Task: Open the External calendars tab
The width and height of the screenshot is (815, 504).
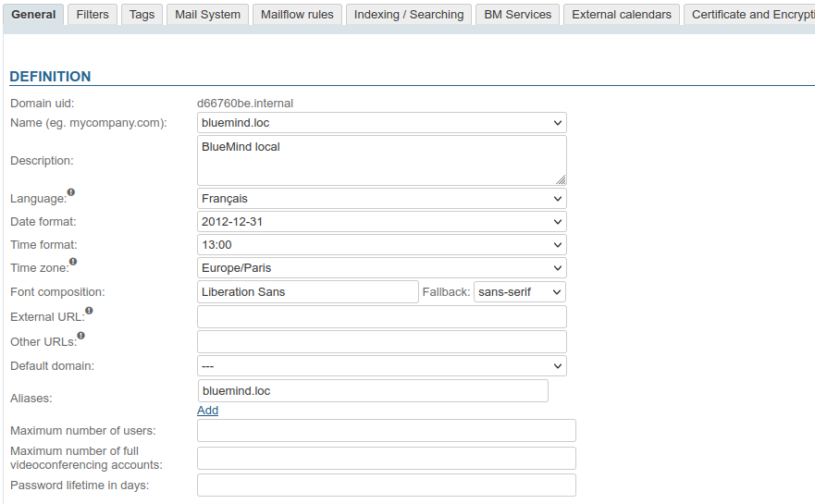Action: (x=622, y=15)
